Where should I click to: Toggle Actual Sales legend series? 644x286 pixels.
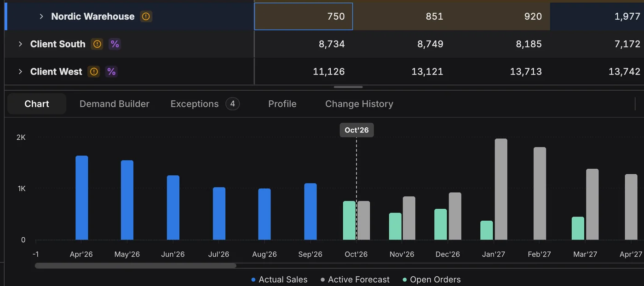click(x=279, y=280)
